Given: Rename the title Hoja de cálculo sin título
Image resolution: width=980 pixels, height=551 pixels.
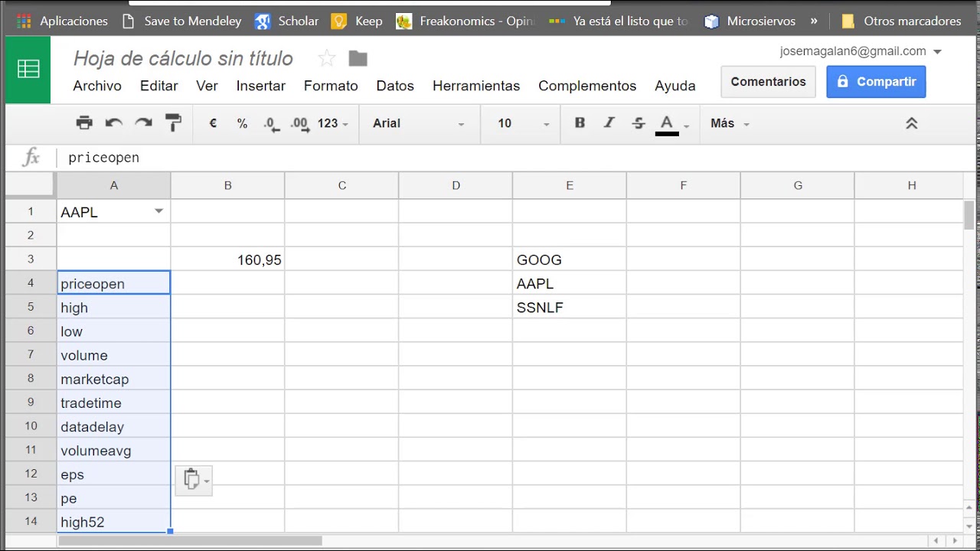Looking at the screenshot, I should [x=183, y=58].
